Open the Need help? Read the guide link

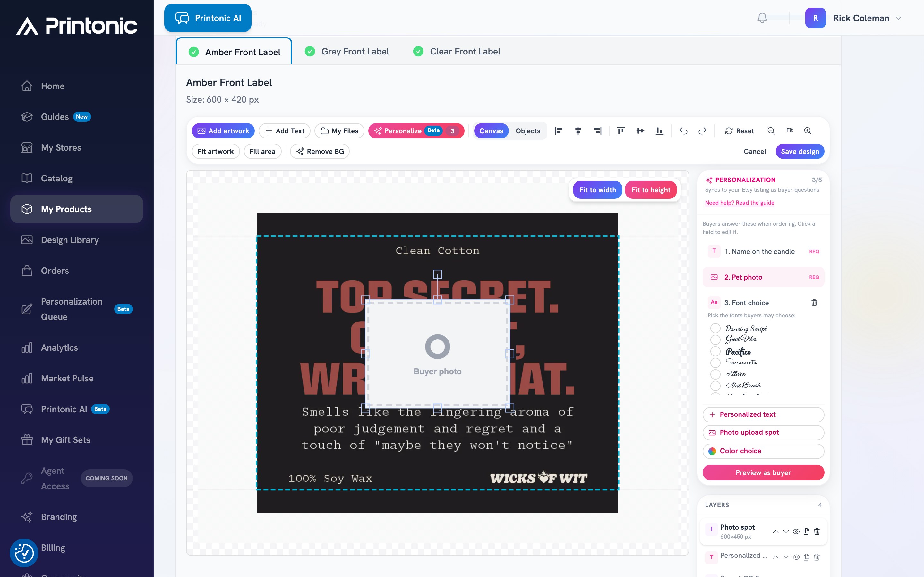[739, 203]
